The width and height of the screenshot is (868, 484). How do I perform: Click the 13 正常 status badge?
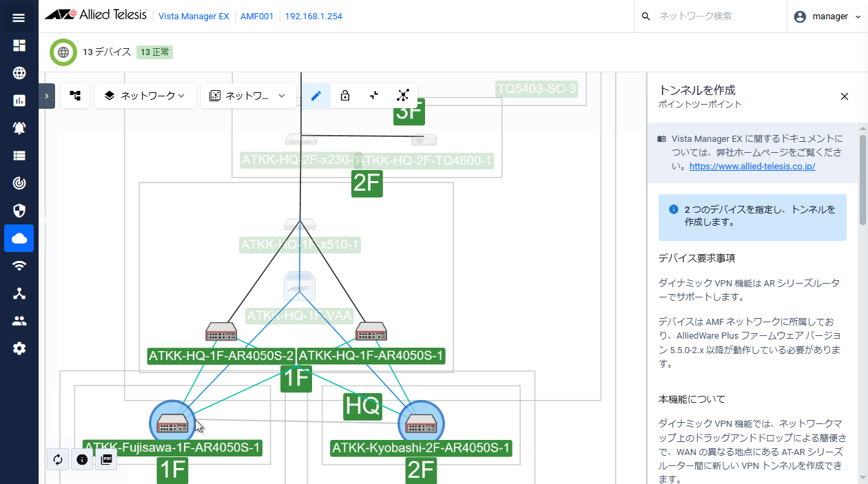pyautogui.click(x=154, y=52)
